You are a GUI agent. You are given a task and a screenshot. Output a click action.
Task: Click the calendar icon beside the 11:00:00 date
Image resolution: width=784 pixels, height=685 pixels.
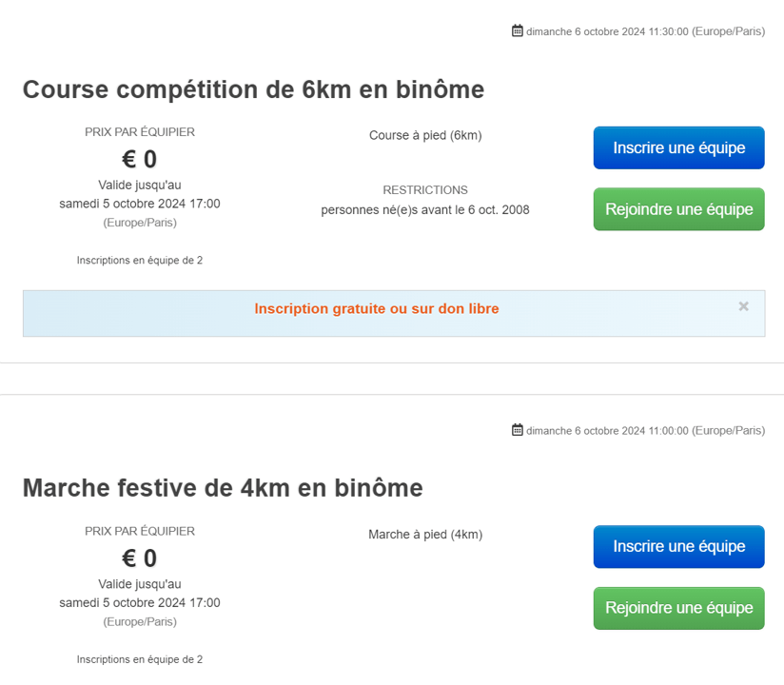click(518, 430)
